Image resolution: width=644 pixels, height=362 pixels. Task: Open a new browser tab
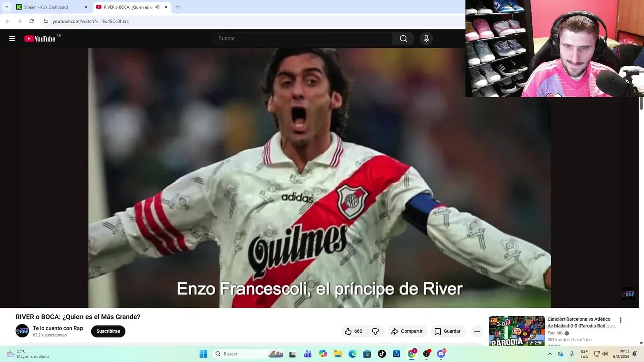pos(178,7)
